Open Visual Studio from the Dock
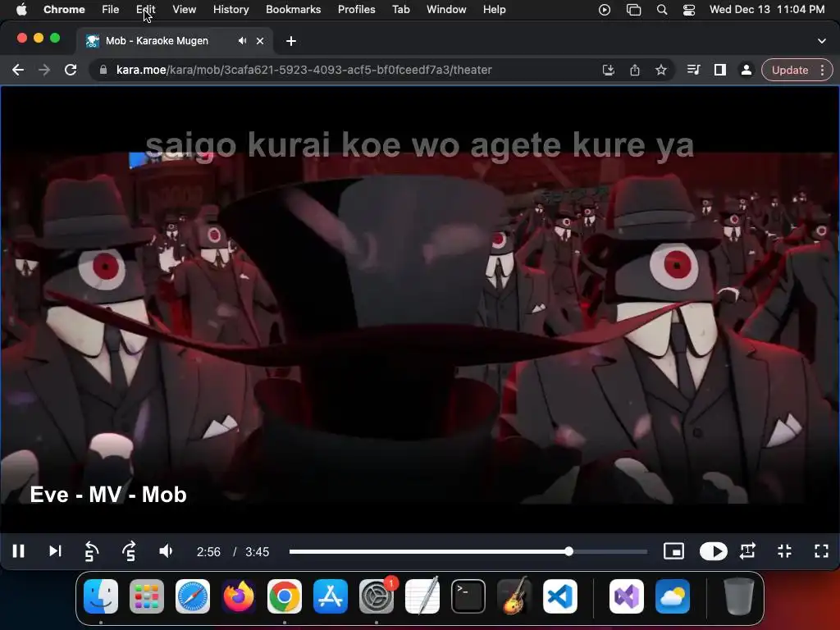 627,596
